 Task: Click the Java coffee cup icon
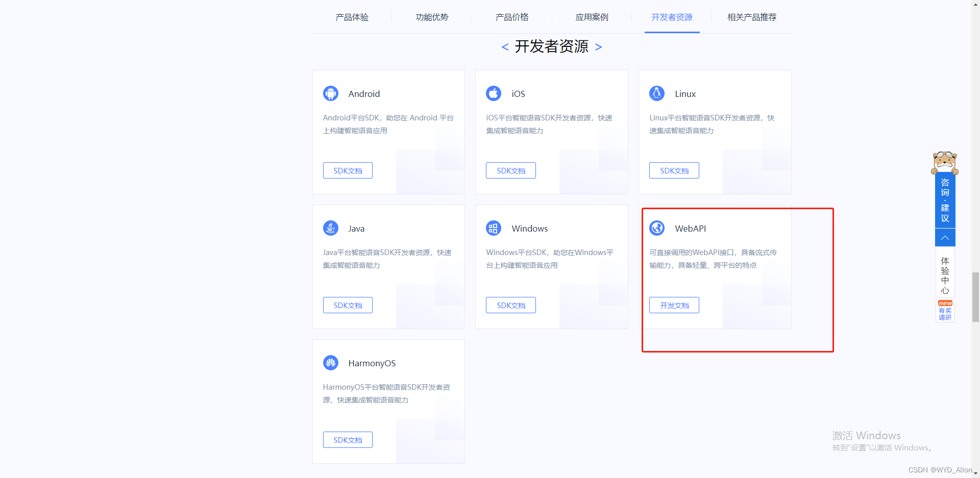[x=331, y=228]
